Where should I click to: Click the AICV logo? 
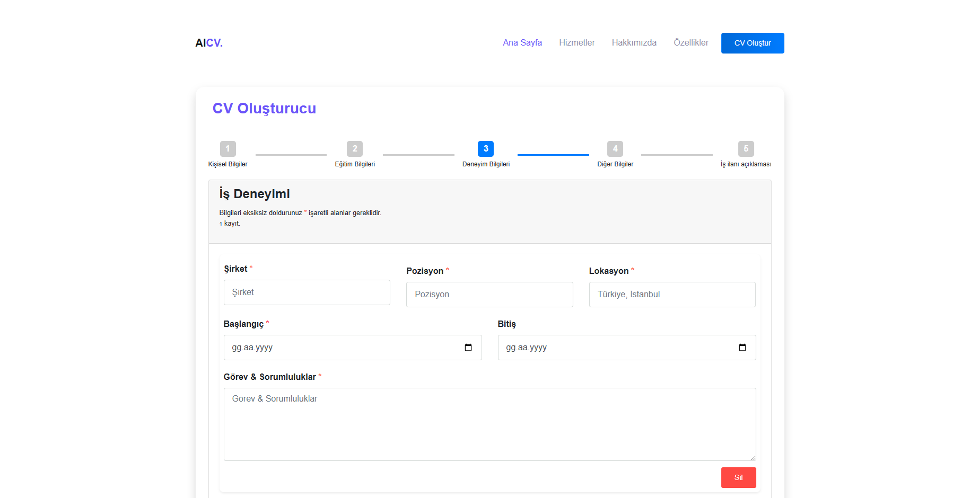[209, 43]
